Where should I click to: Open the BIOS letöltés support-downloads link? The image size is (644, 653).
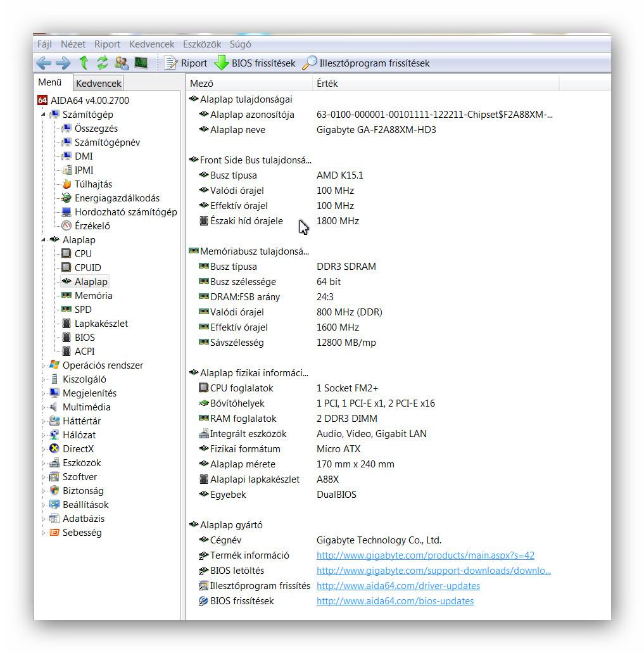pos(433,571)
